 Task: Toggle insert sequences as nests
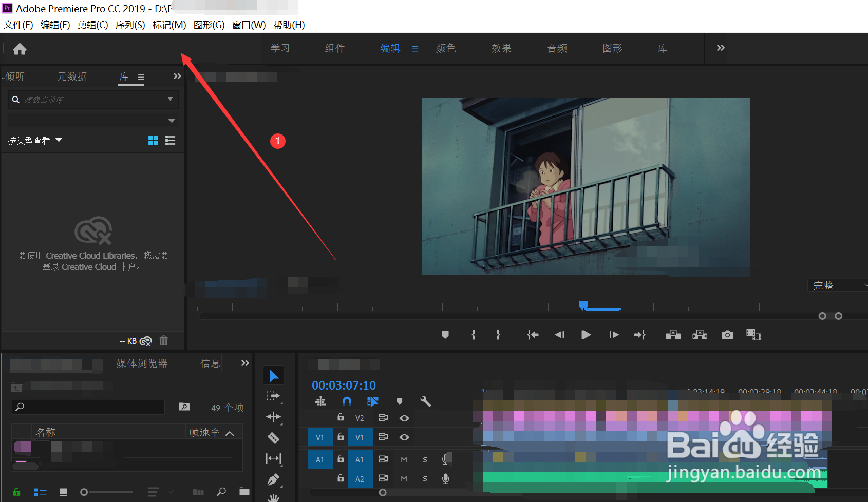coord(320,401)
